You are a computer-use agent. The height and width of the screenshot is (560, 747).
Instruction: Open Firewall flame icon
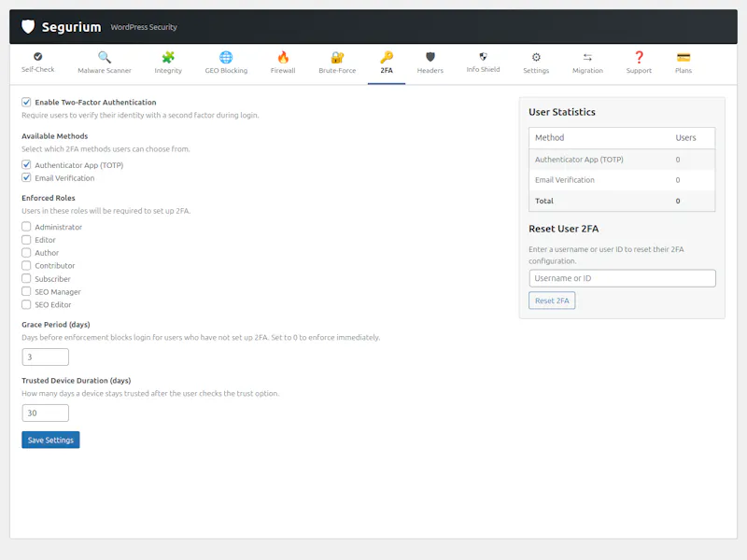point(283,57)
